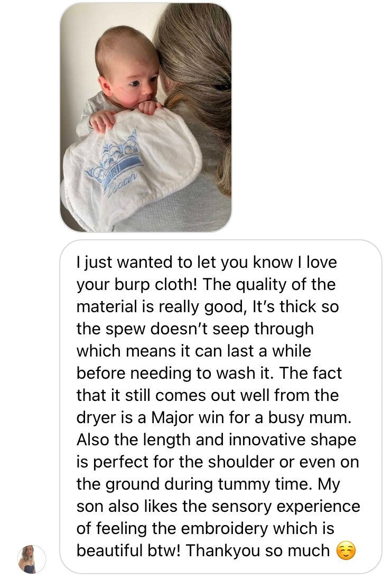Tap the sender's profile avatar
The image size is (392, 580).
(32, 558)
